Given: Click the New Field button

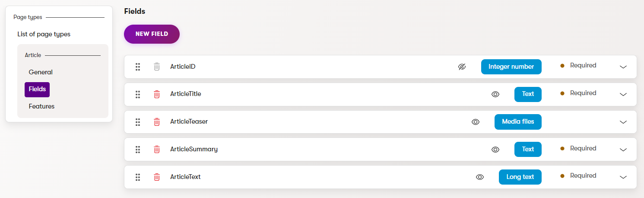Looking at the screenshot, I should (152, 34).
